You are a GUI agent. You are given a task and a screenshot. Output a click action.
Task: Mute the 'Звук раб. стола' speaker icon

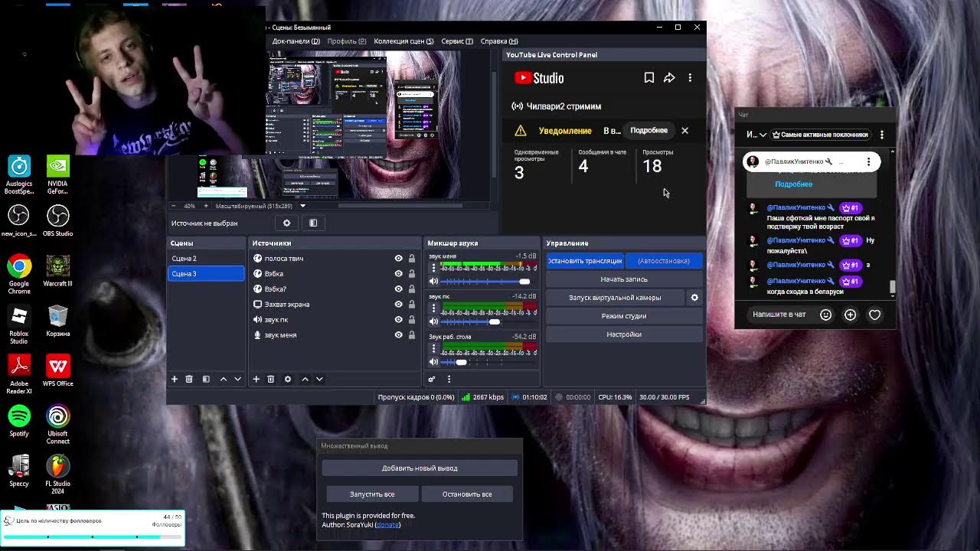[x=434, y=362]
